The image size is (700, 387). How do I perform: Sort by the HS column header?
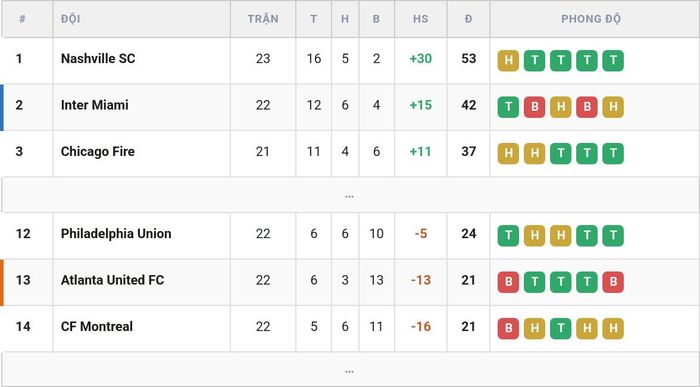(421, 19)
